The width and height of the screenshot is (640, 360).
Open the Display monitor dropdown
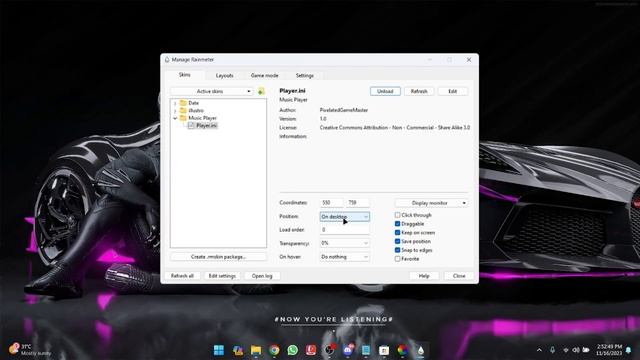(431, 203)
